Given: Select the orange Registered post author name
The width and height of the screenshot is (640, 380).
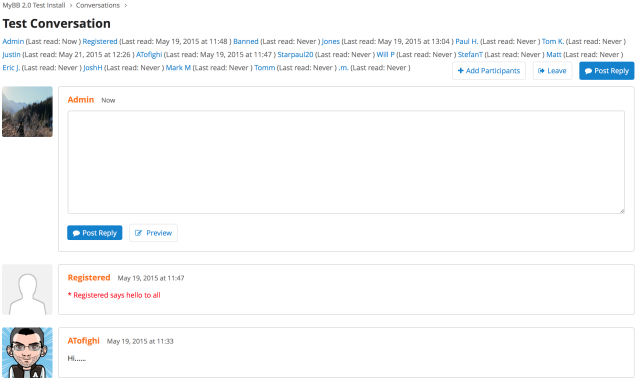Looking at the screenshot, I should (x=89, y=278).
